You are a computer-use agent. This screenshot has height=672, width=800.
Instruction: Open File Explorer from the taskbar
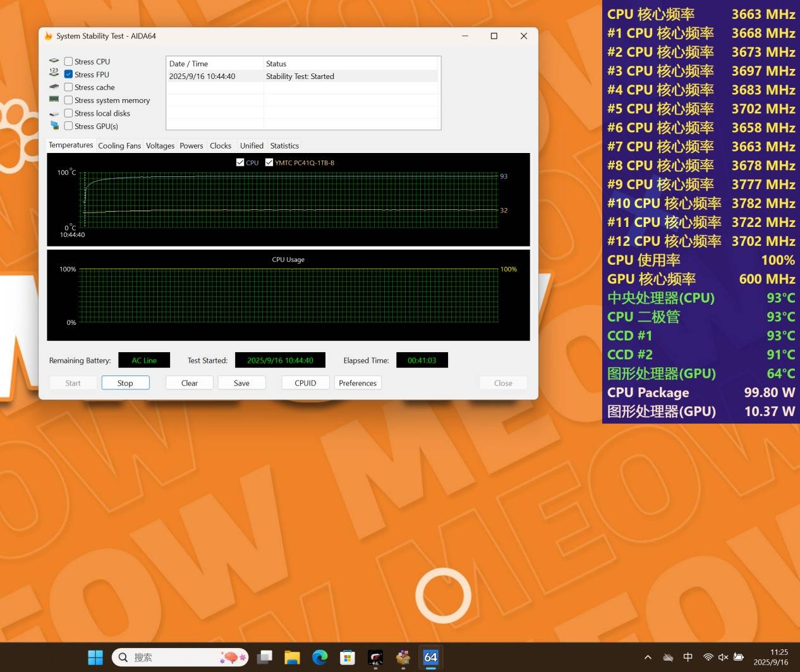click(292, 657)
